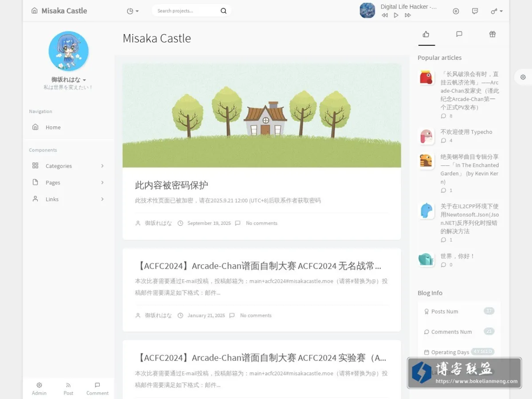This screenshot has width=532, height=399.
Task: Open Comment feed in sidebar footer
Action: click(98, 389)
